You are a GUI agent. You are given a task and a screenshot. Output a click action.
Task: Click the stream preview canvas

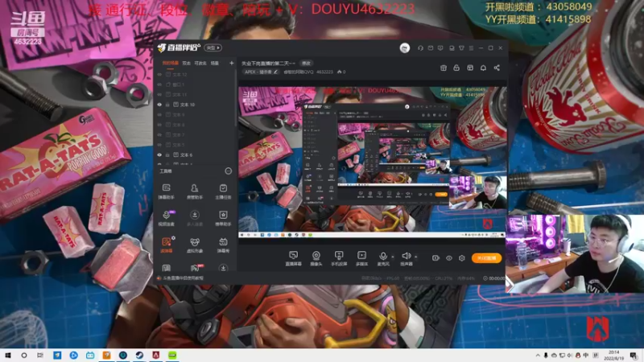(373, 162)
